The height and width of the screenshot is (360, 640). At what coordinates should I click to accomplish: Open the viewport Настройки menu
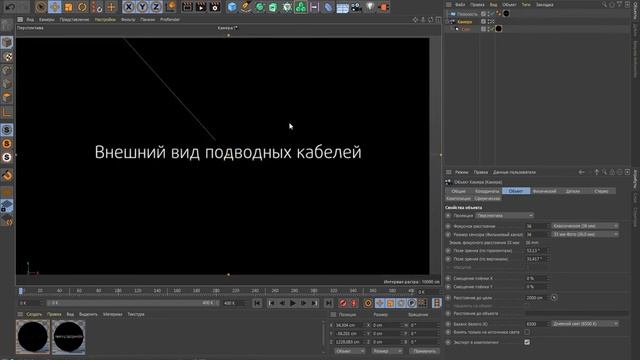105,20
